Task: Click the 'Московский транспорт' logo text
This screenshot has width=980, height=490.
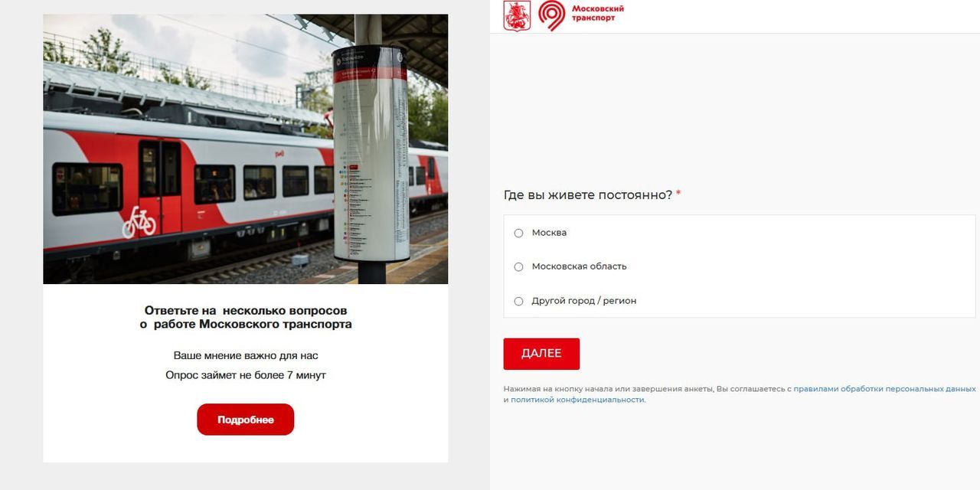Action: (x=598, y=14)
